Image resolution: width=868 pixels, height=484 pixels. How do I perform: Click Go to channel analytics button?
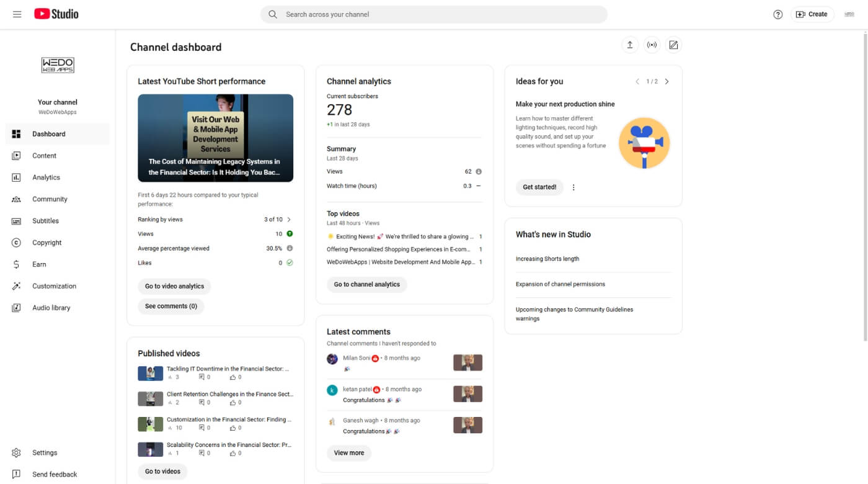pos(367,285)
